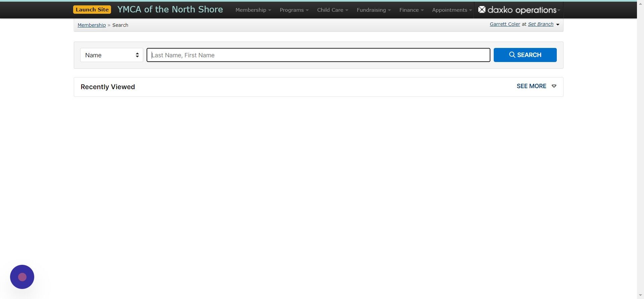The image size is (644, 299).
Task: Open the daxko operations dropdown
Action: pyautogui.click(x=519, y=10)
